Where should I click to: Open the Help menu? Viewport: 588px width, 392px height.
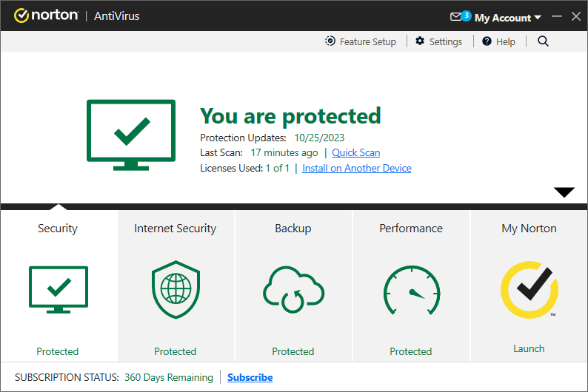[x=498, y=41]
